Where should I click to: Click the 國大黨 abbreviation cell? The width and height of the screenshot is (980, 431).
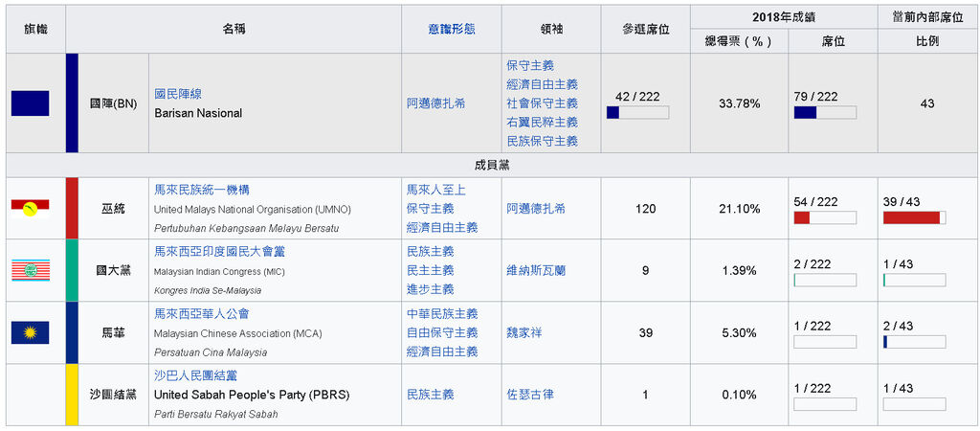(113, 270)
